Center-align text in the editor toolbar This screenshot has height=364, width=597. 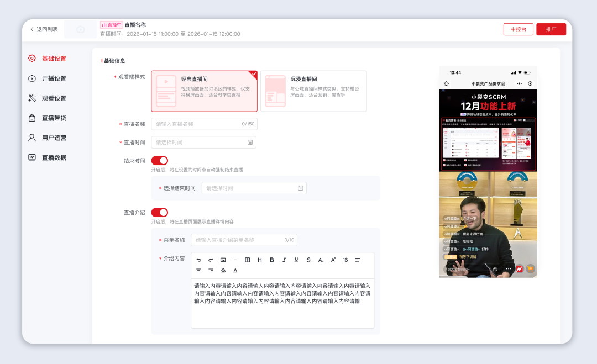(199, 271)
